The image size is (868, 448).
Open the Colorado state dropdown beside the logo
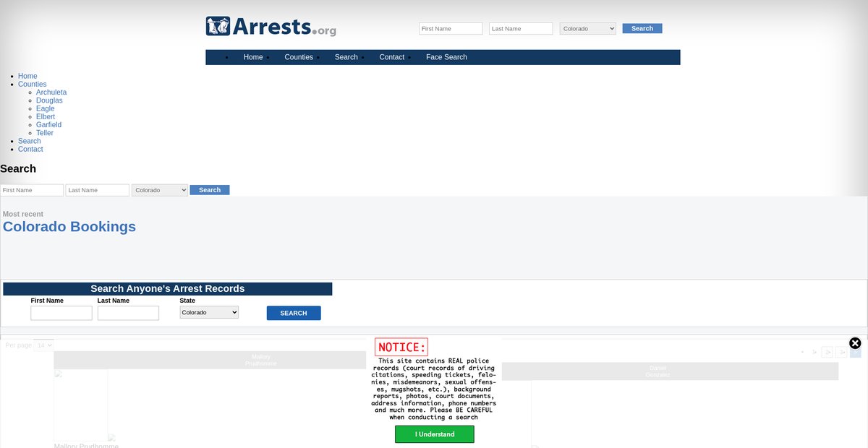point(588,29)
